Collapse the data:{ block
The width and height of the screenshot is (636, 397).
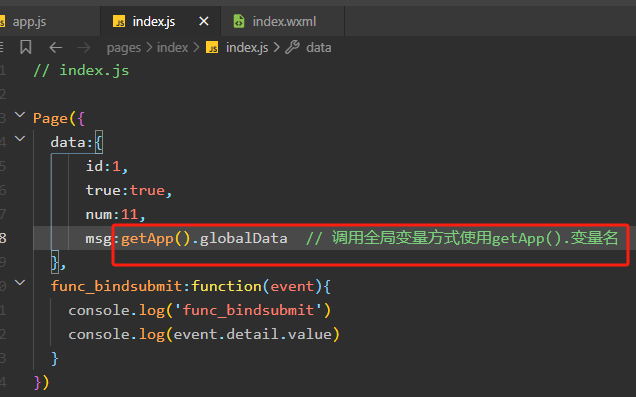click(x=19, y=139)
